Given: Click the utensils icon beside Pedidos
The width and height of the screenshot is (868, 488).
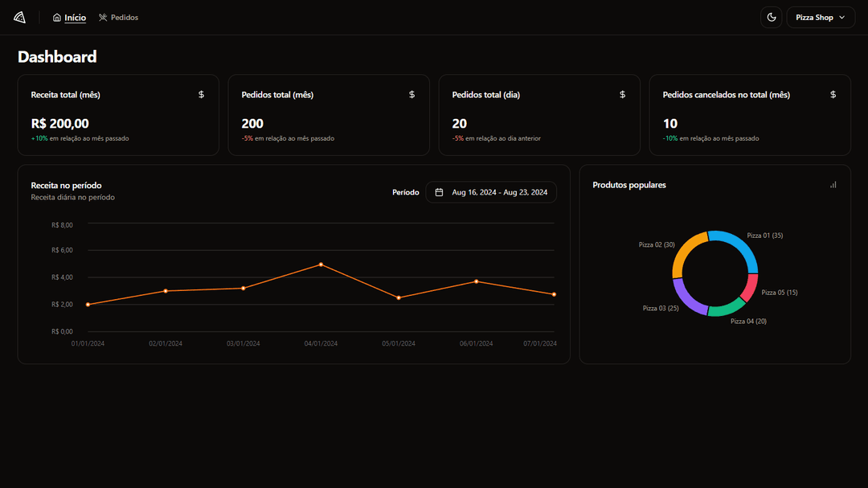Looking at the screenshot, I should (x=103, y=18).
